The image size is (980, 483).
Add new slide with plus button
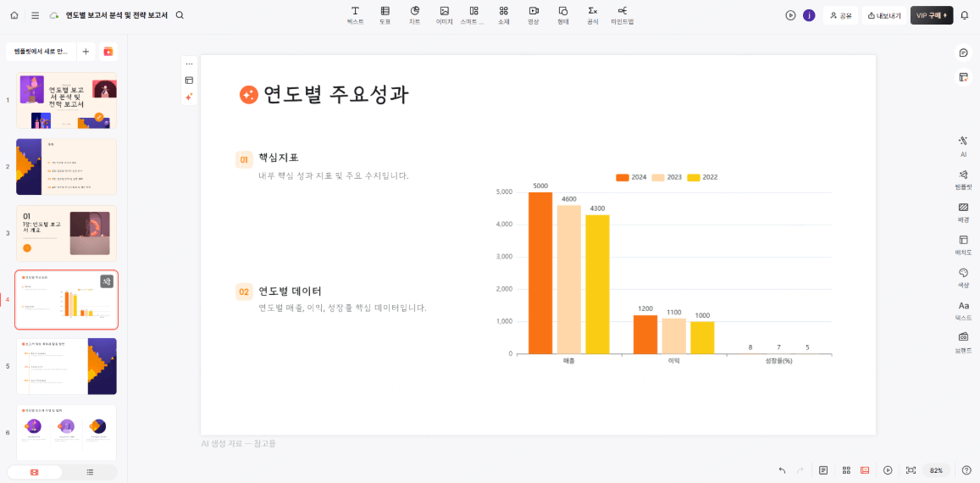[86, 52]
